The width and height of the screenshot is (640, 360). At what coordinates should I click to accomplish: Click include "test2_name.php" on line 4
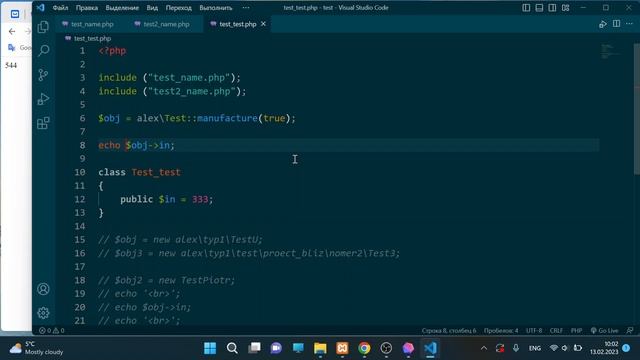172,91
